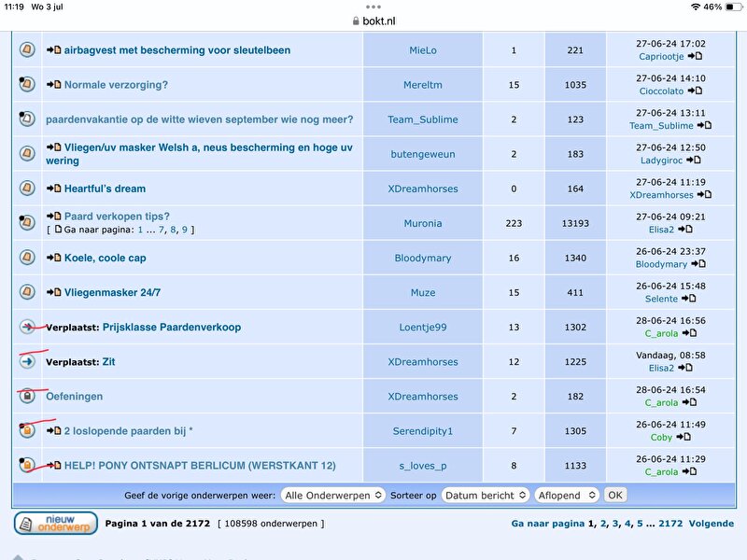Click the 'nieuw onderwerp' button
The height and width of the screenshot is (560, 747).
[56, 524]
